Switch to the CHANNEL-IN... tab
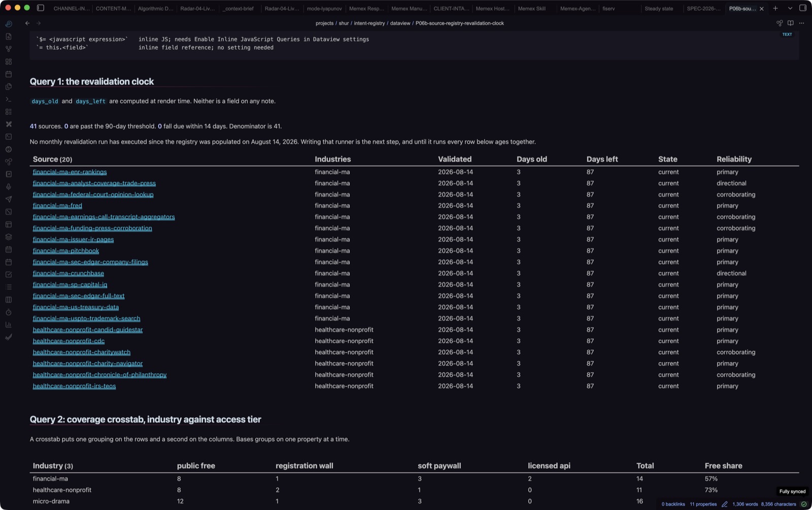This screenshot has width=812, height=510. 71,9
